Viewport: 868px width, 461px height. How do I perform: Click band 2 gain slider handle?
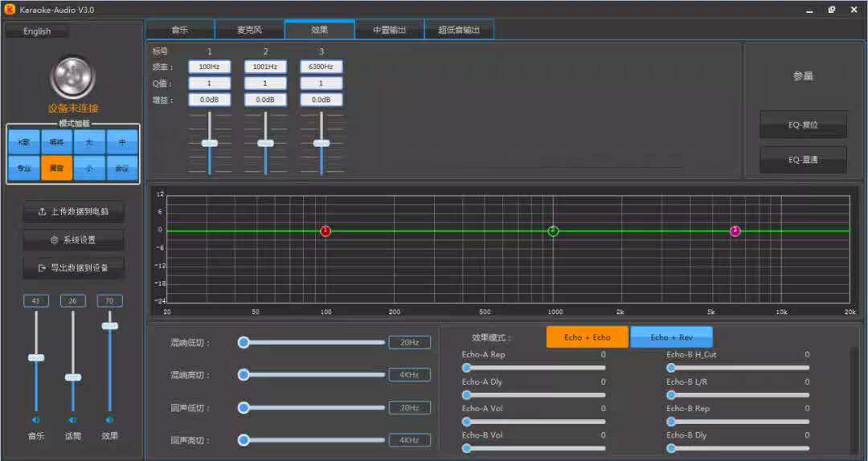[x=266, y=143]
